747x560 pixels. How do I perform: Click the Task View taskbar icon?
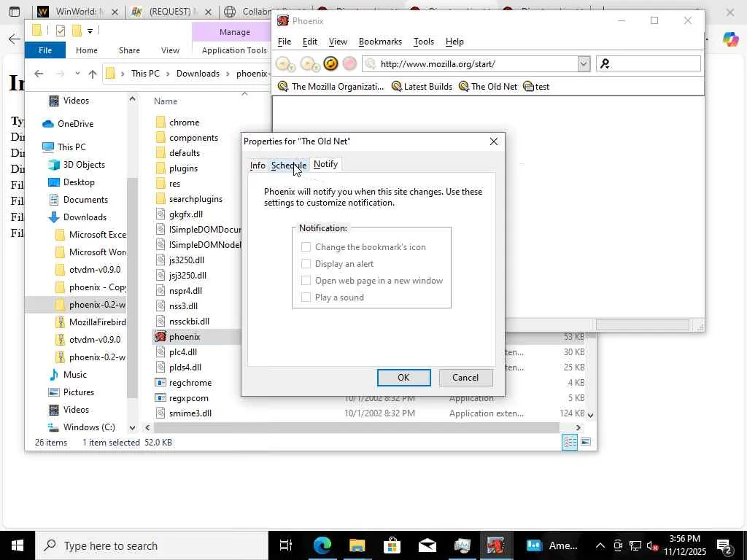(286, 545)
